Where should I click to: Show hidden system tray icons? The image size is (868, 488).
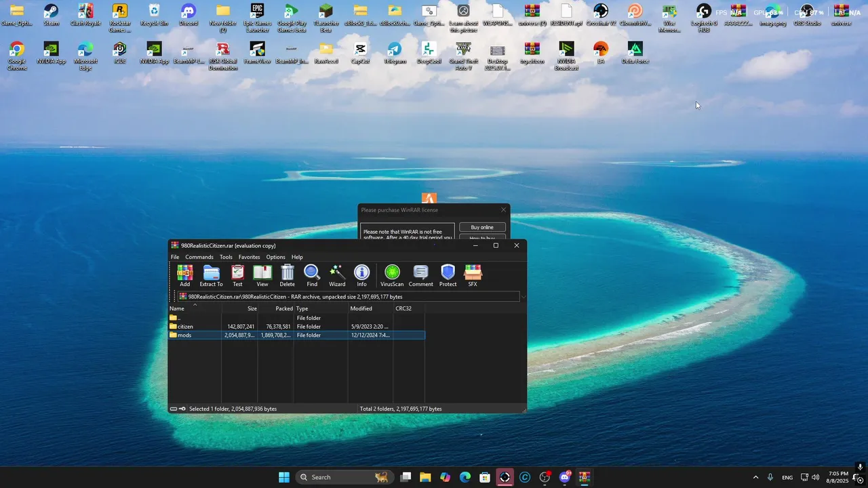[x=755, y=477]
